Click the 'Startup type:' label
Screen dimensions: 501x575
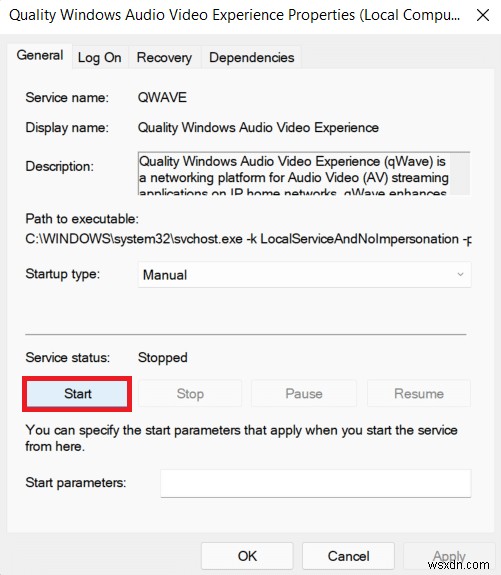pos(62,274)
